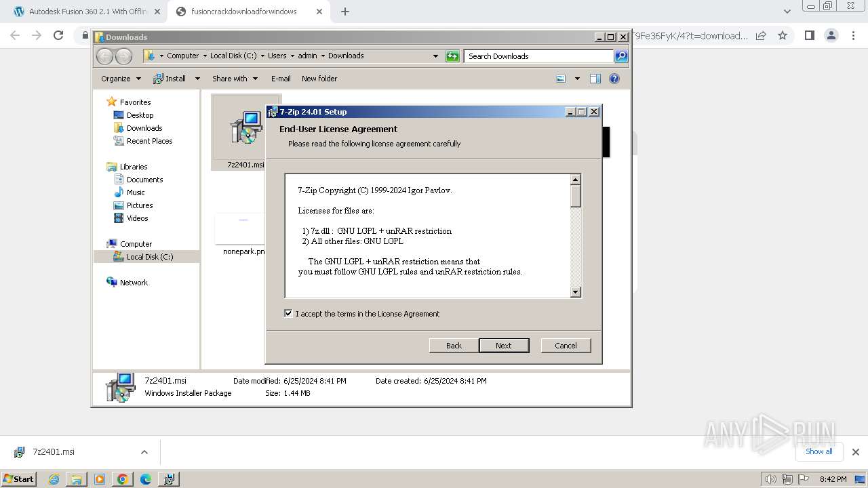Open Videos library in navigation pane

(137, 218)
